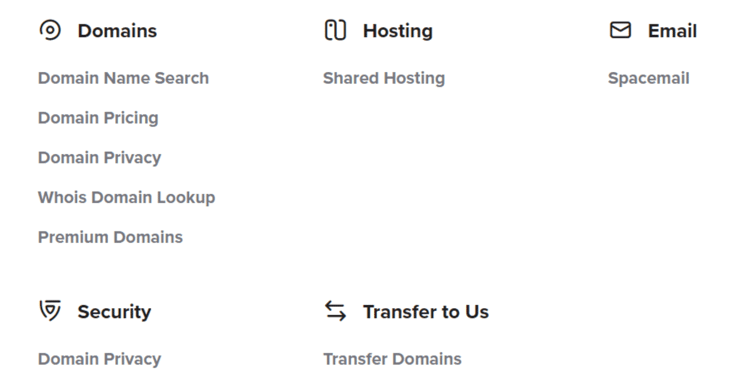
Task: Visit the Premium Domains link
Action: pos(110,237)
